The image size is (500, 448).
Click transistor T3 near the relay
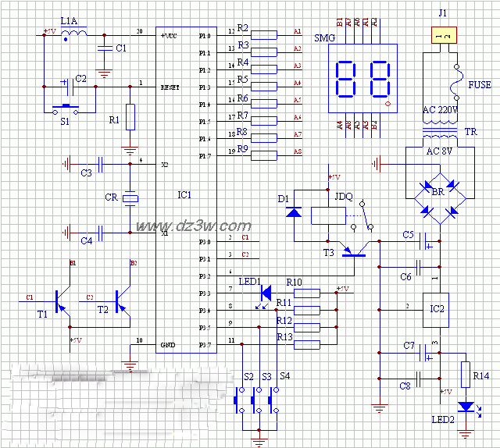[x=355, y=249]
